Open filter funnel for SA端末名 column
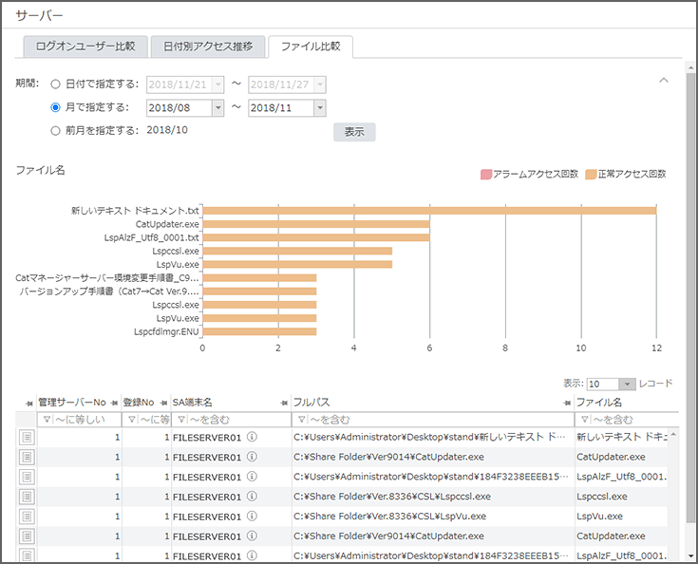The height and width of the screenshot is (564, 698). pos(182,420)
